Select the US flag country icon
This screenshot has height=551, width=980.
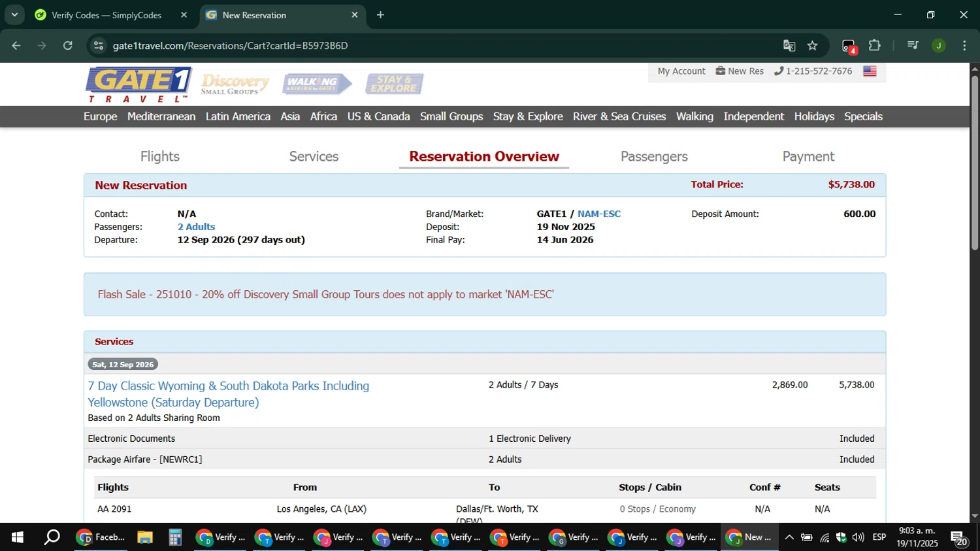click(x=870, y=71)
